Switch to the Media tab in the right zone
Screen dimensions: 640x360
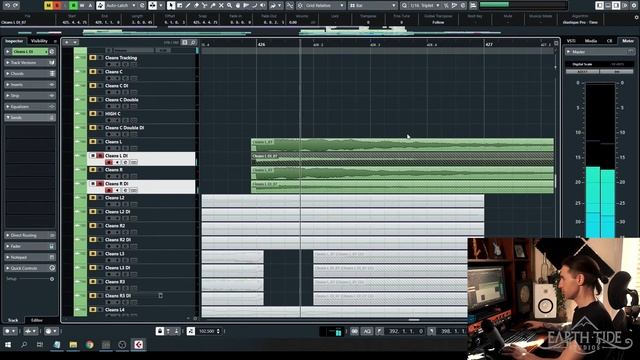(x=591, y=41)
